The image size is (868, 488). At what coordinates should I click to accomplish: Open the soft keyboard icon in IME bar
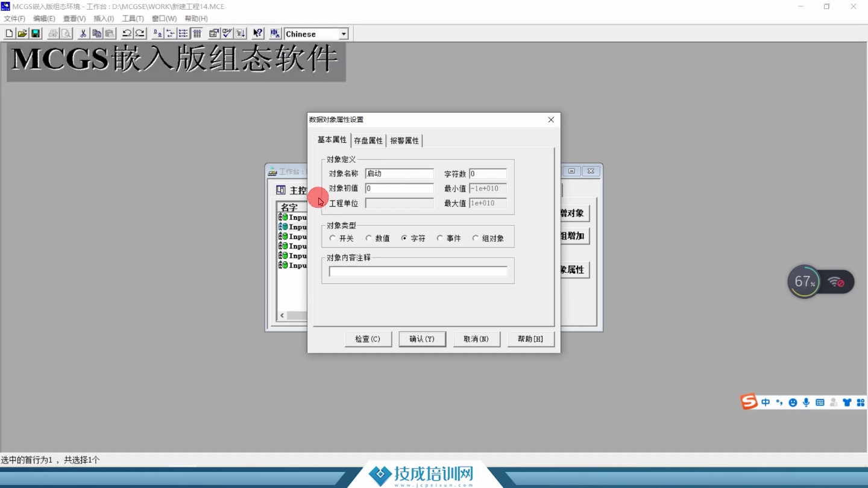tap(820, 402)
